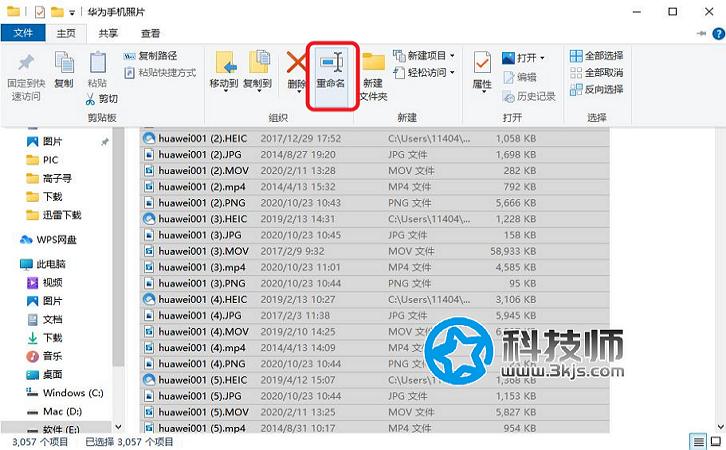Click the Paste (粘贴) clipboard icon
The width and height of the screenshot is (726, 450).
point(97,68)
